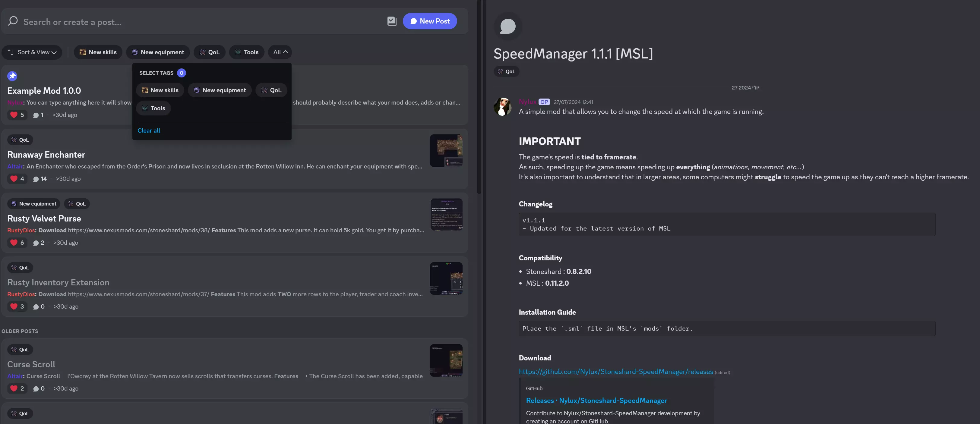The image size is (980, 424).
Task: Click the New Post button
Action: pos(429,21)
